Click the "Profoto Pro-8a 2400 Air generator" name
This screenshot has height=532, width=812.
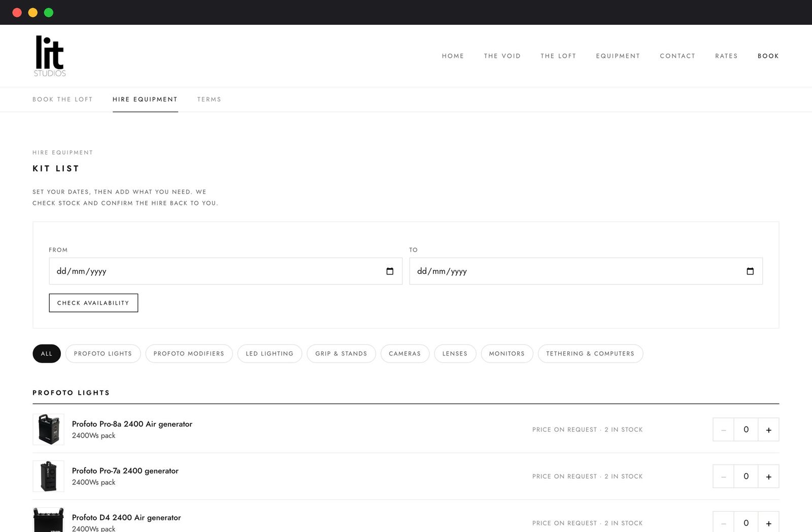click(132, 424)
